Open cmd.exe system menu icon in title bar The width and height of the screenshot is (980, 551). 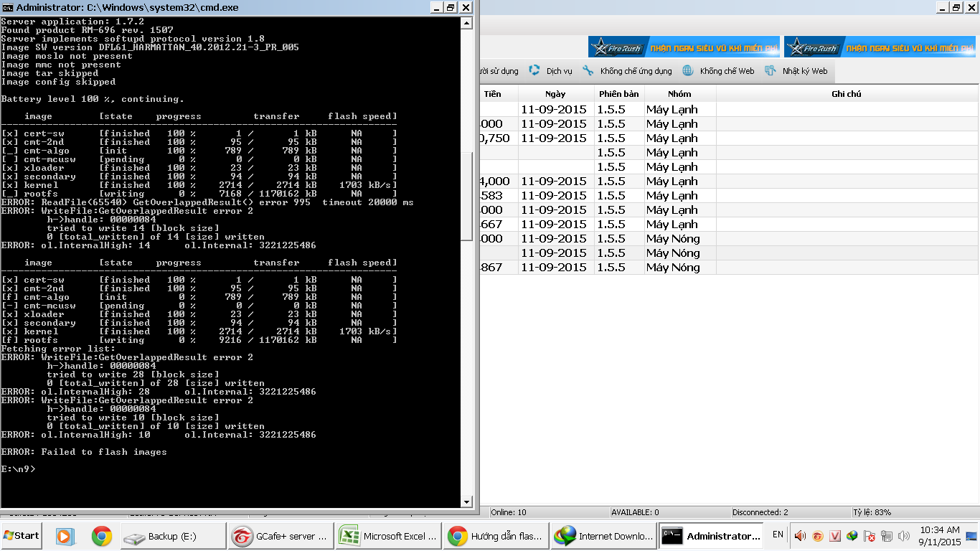coord(8,8)
